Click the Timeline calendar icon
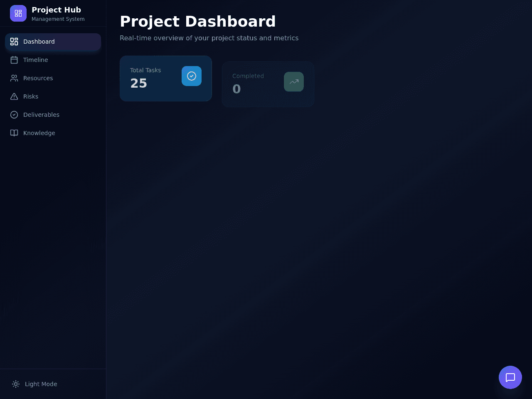532x399 pixels. (14, 60)
